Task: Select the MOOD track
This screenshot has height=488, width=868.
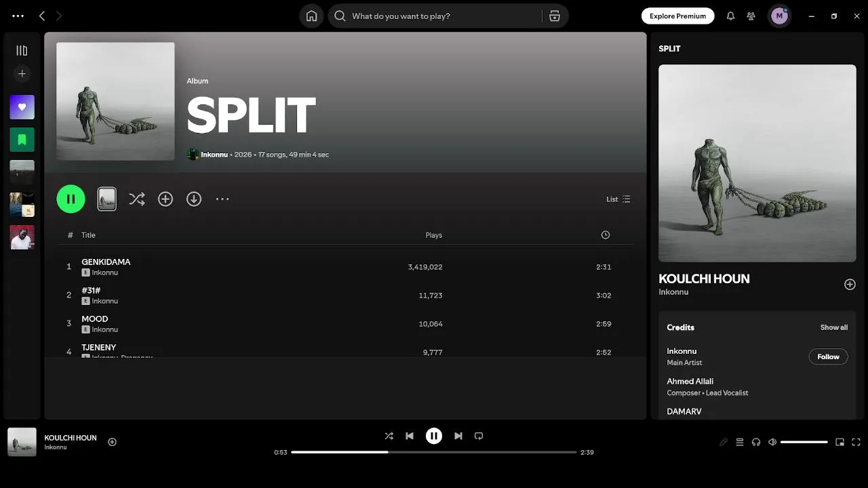Action: point(345,324)
